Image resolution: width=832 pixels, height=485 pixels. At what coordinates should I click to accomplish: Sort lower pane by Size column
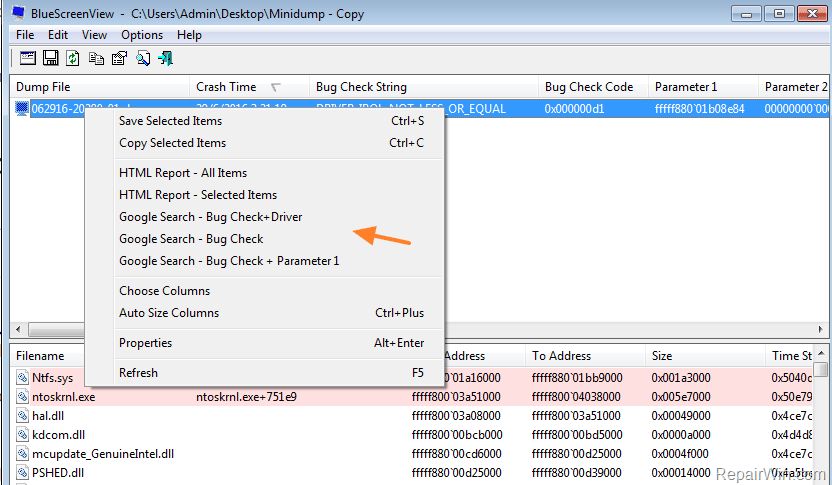662,355
